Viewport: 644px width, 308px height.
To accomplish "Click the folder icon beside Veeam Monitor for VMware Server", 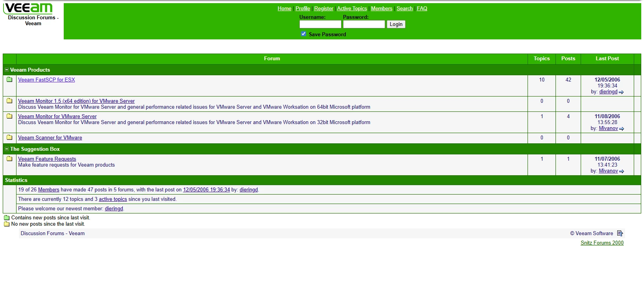I will point(9,116).
